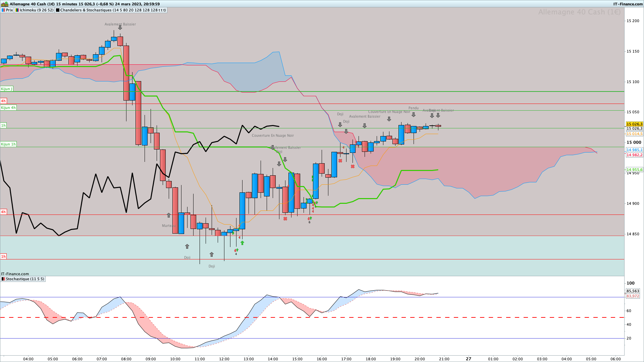Click the 16:00 time axis label
Screen dimensions: 644x362
click(x=322, y=359)
